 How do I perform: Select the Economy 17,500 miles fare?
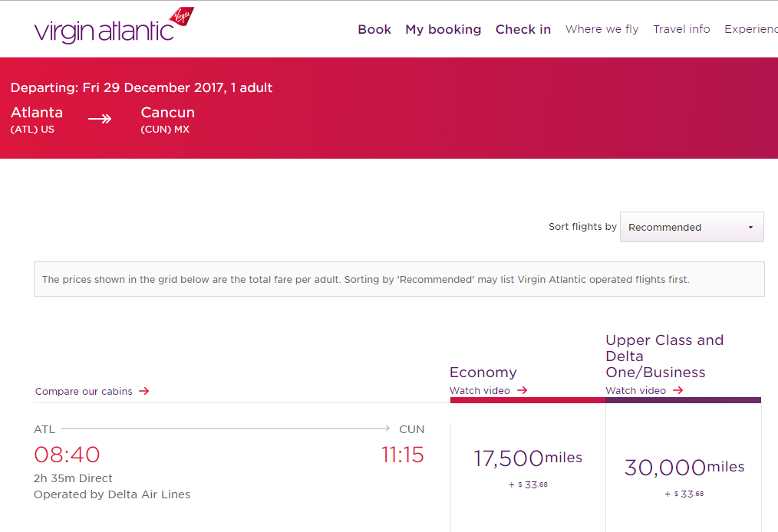pos(528,468)
